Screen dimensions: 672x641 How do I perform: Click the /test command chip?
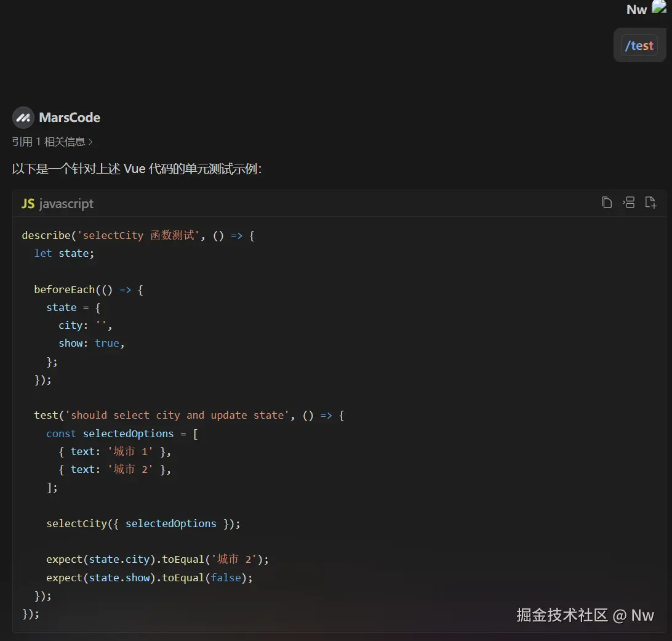[x=639, y=46]
